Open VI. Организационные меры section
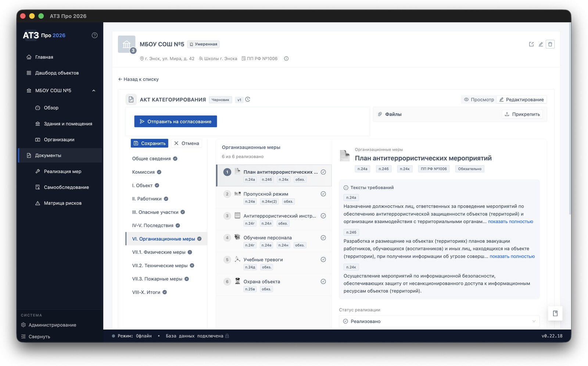This screenshot has width=588, height=366. tap(166, 239)
